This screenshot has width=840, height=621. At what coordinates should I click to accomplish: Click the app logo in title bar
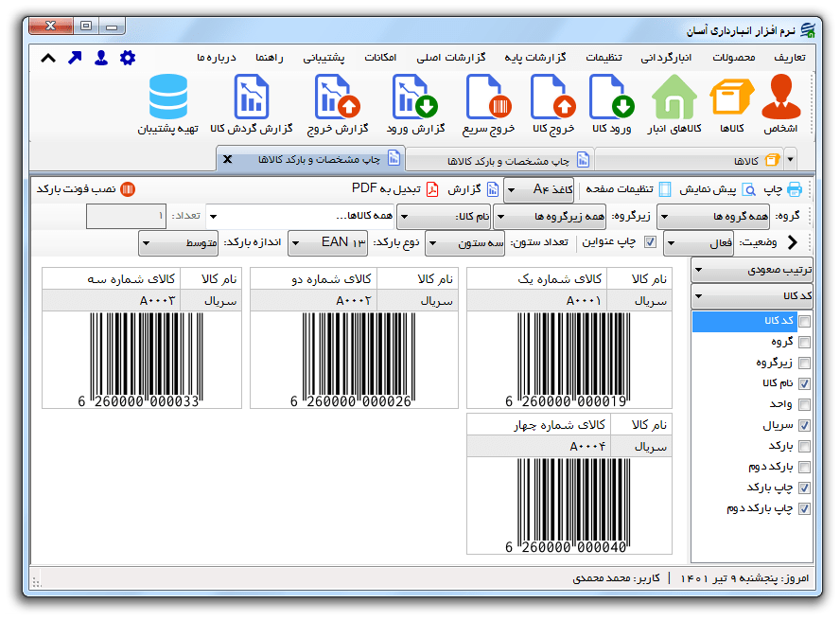pos(807,30)
